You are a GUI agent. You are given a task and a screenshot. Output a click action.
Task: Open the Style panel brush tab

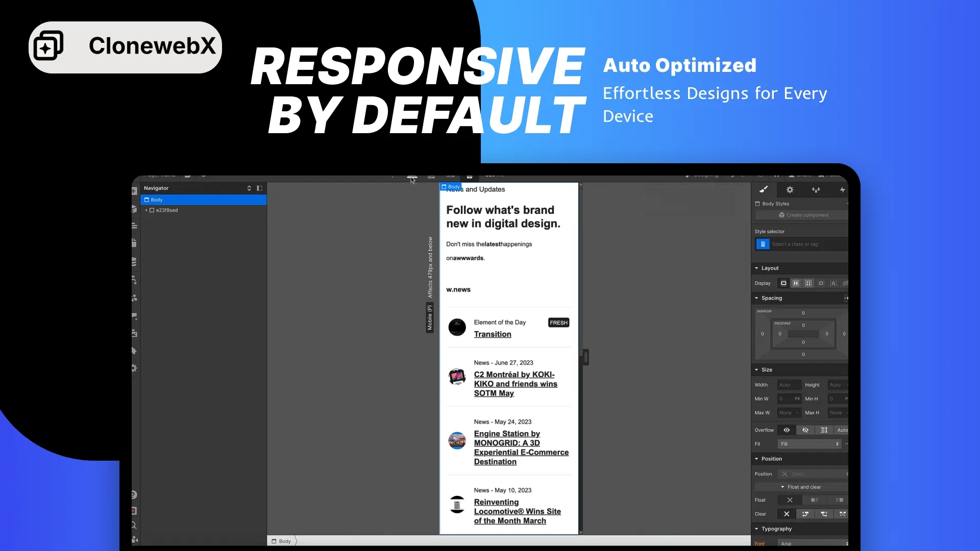point(764,190)
